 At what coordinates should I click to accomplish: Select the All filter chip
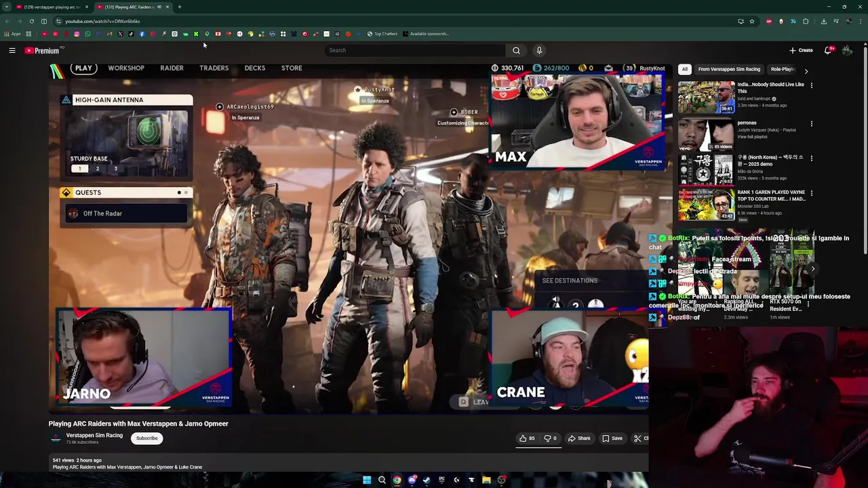[685, 69]
